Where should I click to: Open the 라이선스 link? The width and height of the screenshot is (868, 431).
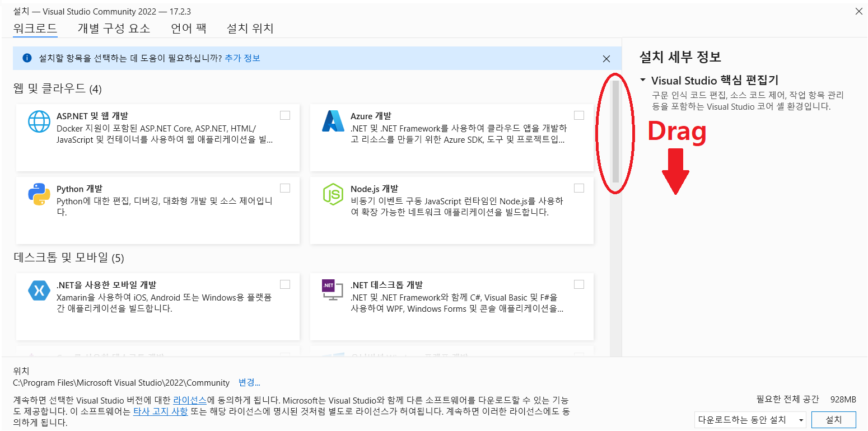click(190, 401)
